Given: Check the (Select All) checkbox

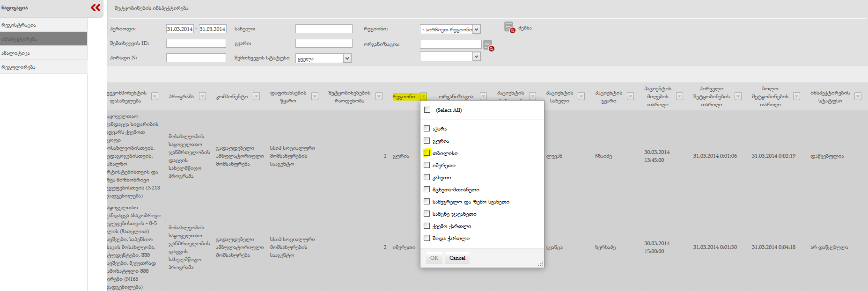Looking at the screenshot, I should pos(427,110).
